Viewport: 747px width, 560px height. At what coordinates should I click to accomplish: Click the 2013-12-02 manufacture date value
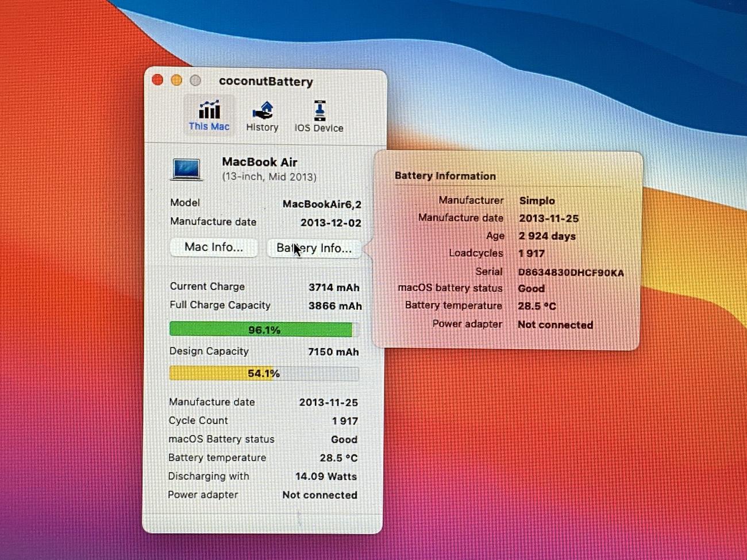(331, 223)
